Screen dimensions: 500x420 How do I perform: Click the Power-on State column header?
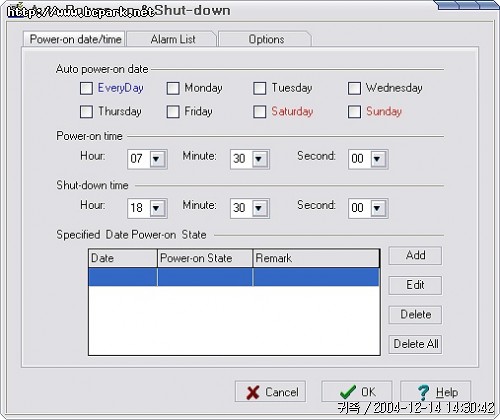tap(205, 258)
